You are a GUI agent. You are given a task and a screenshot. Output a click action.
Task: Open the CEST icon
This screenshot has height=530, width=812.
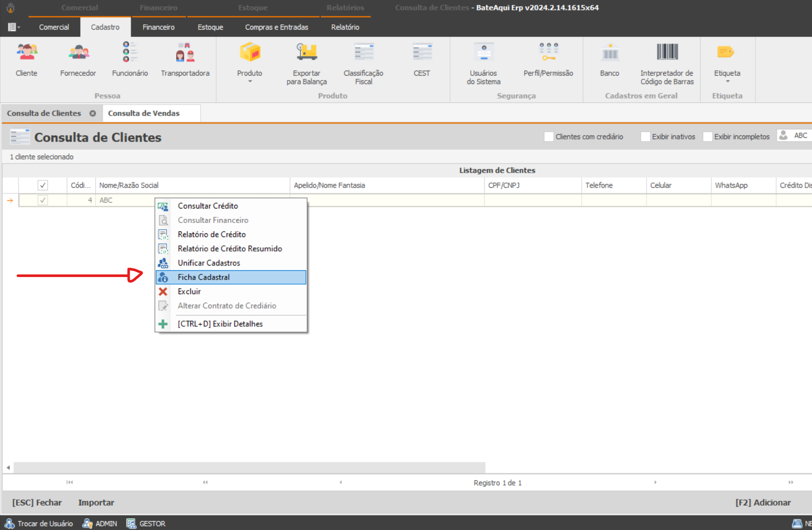(422, 52)
